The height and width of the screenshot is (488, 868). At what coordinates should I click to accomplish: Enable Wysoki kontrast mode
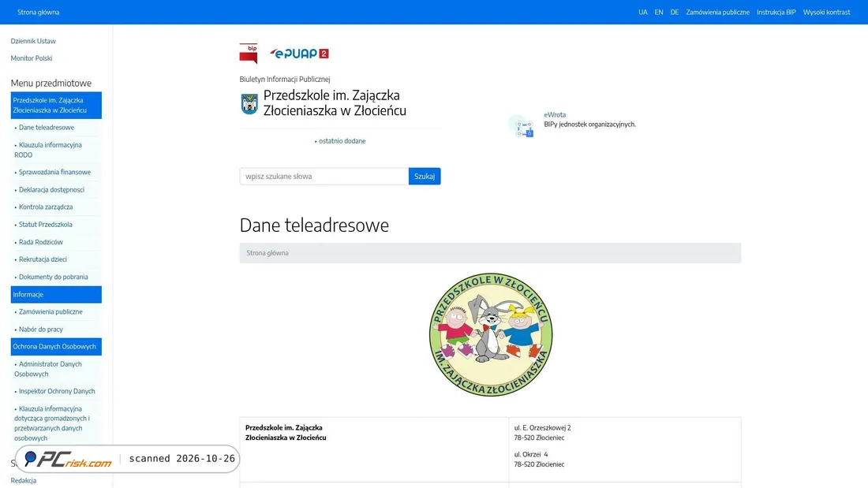(x=826, y=12)
